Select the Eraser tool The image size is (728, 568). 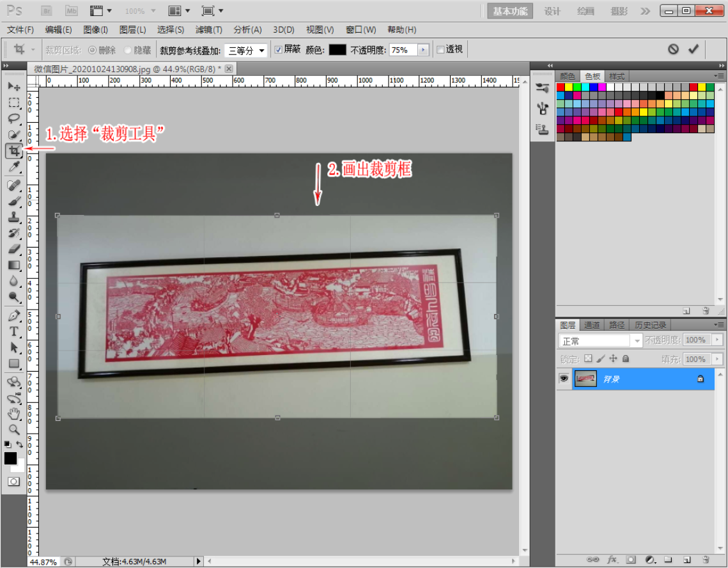14,249
